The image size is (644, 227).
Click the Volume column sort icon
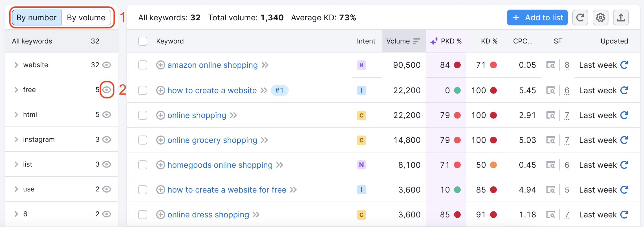tap(416, 41)
